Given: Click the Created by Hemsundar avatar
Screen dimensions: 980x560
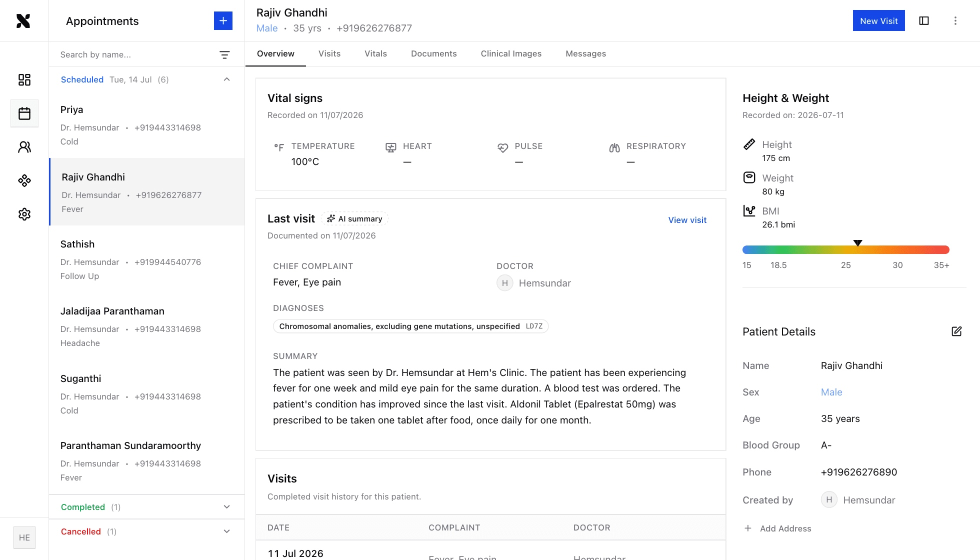Looking at the screenshot, I should tap(829, 499).
